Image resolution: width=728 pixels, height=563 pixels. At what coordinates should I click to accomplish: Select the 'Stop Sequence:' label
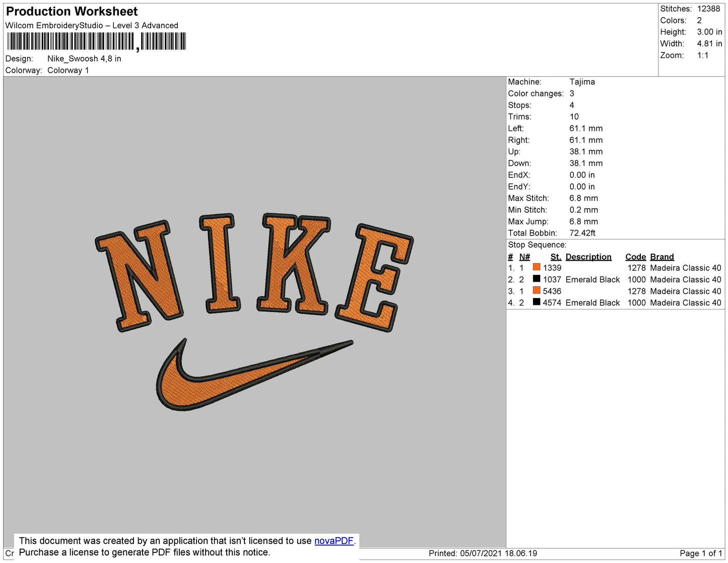[537, 244]
